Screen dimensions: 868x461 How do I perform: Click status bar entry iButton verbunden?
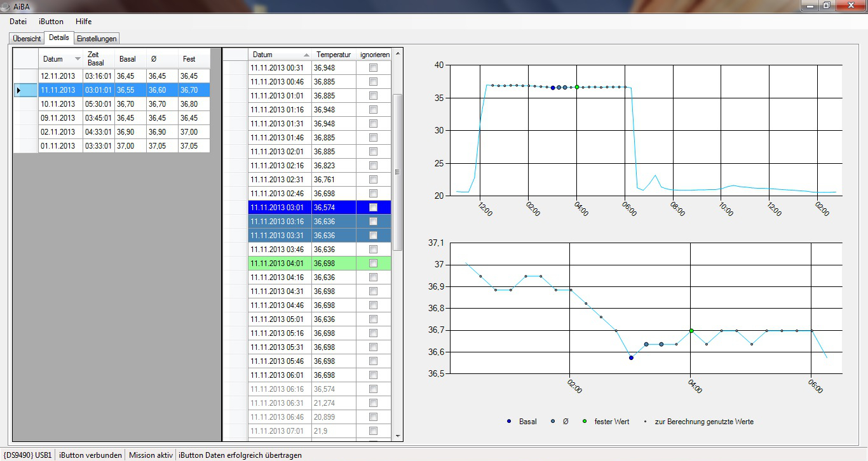[x=90, y=455]
